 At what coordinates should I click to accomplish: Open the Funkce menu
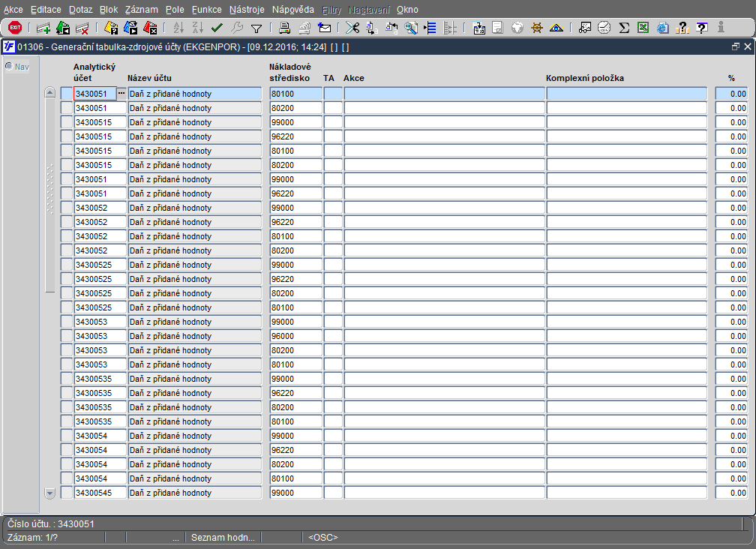(x=207, y=10)
